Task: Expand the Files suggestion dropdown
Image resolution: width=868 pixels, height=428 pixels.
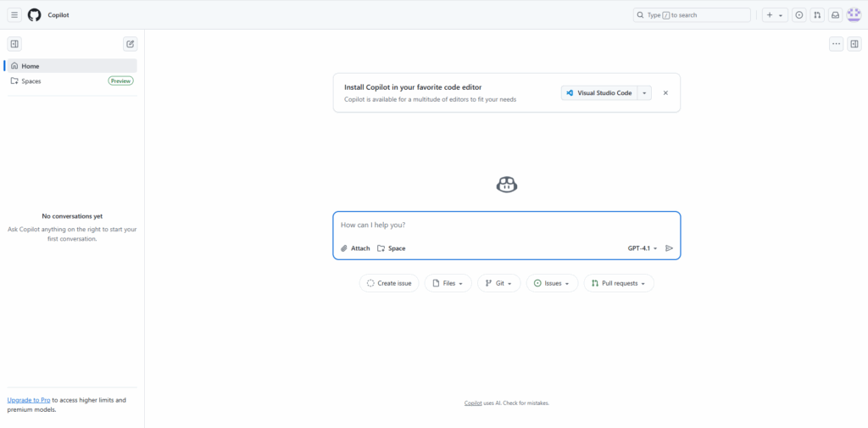Action: coord(448,283)
